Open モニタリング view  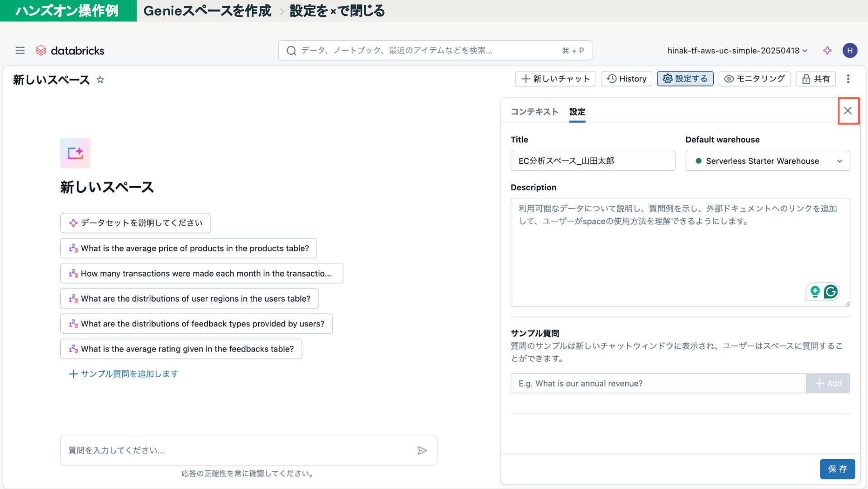[x=754, y=79]
